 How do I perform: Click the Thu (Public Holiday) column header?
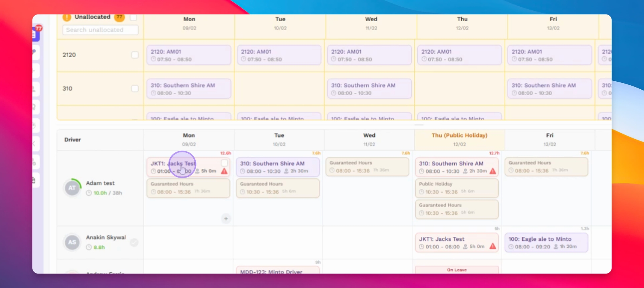click(x=459, y=140)
